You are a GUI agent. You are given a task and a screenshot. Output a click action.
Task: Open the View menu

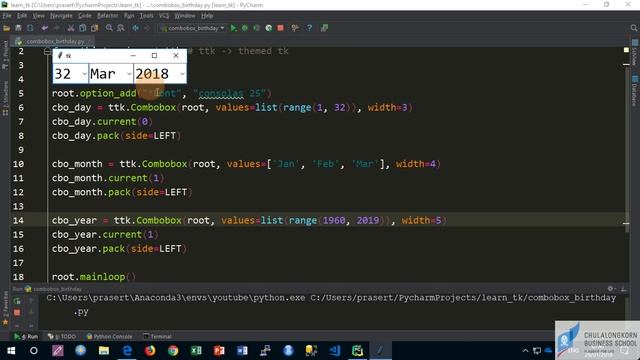[38, 16]
